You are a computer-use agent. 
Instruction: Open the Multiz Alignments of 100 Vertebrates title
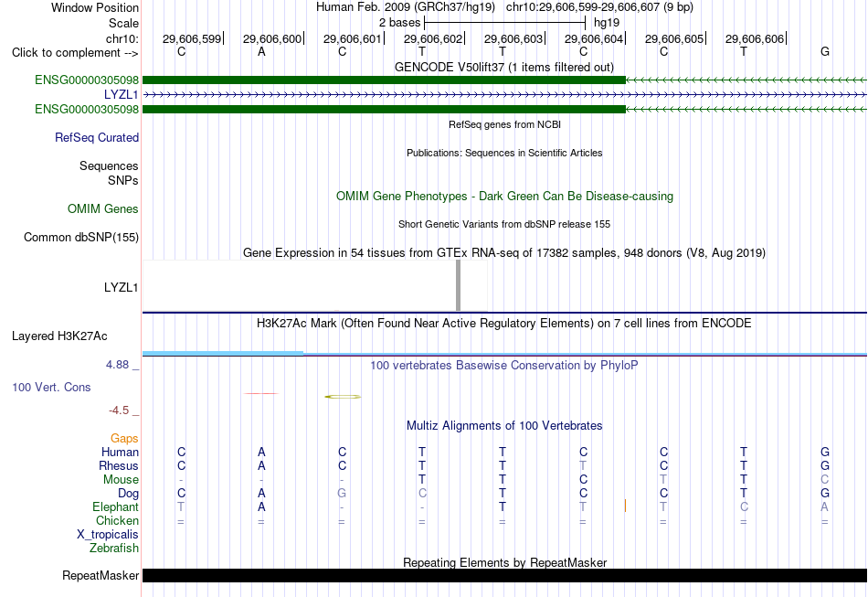[504, 426]
